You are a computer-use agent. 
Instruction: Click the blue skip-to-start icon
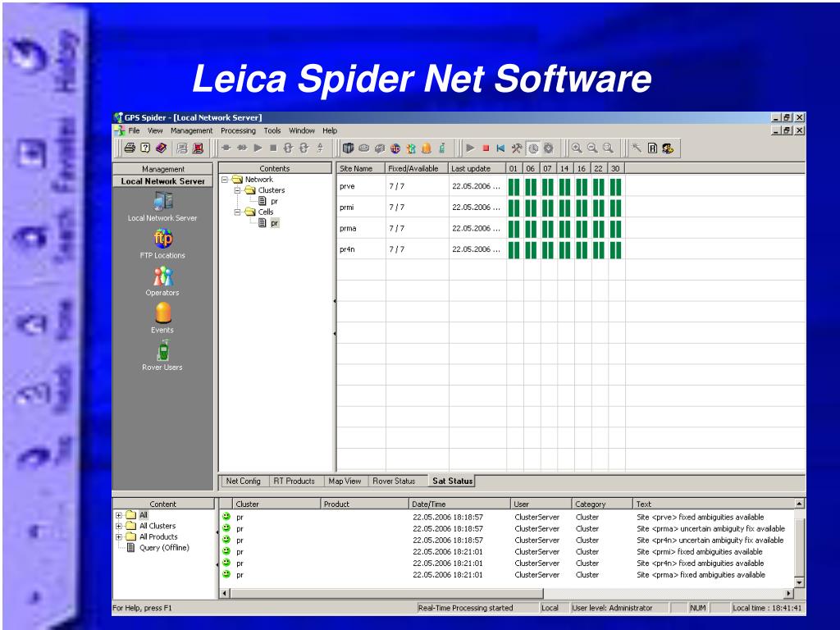point(501,148)
